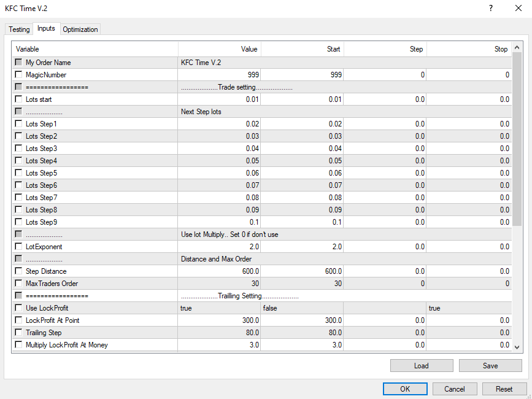Check the Lots Step2 checkbox
Screen dimensions: 532x399
click(x=18, y=136)
